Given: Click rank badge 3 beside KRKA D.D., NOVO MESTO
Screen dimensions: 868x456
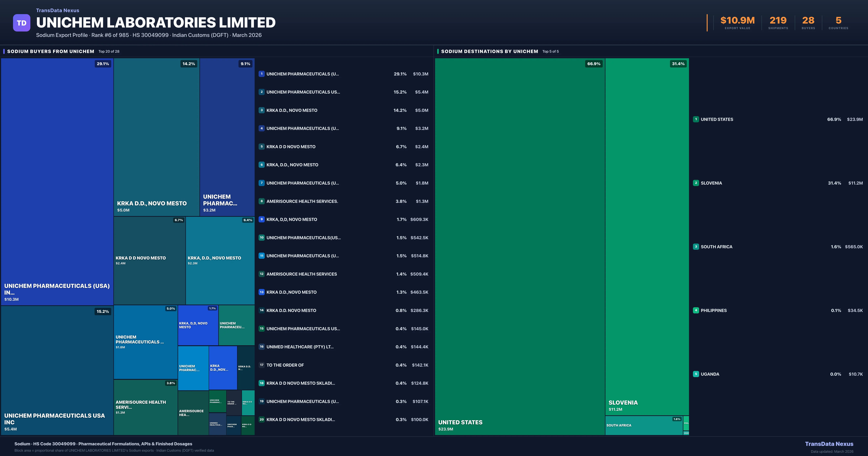Looking at the screenshot, I should pyautogui.click(x=261, y=110).
